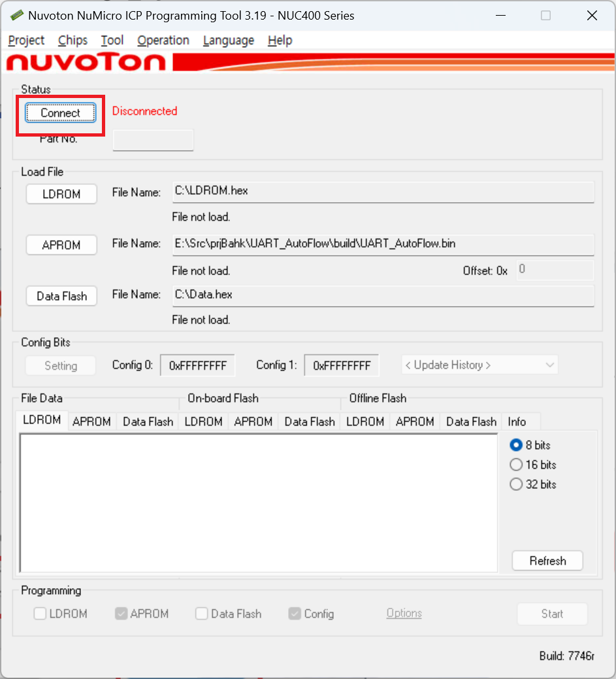Switch to File Data Data Flash tab
The image size is (616, 679).
(x=148, y=422)
